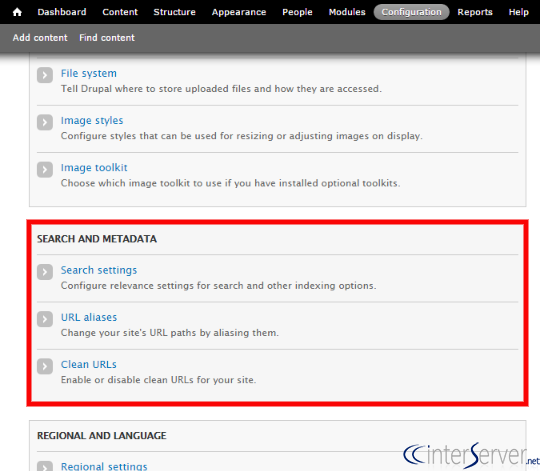Click the arrow icon beside Image toolkit
540x471 pixels.
coord(45,169)
